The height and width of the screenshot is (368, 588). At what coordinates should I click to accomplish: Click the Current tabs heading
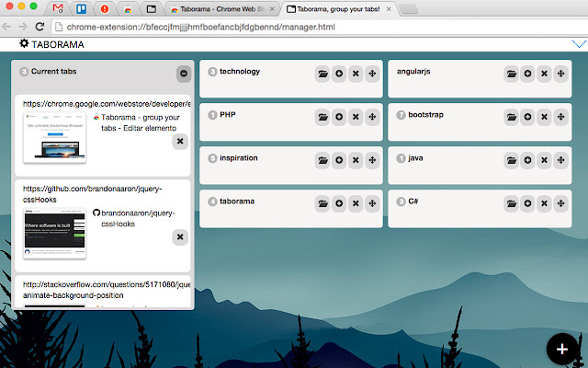coord(53,72)
